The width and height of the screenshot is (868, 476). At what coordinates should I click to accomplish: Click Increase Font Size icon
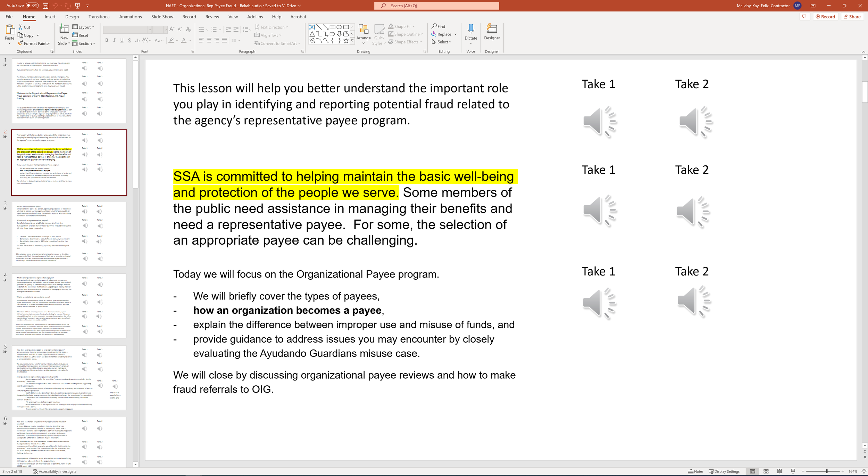tap(172, 30)
